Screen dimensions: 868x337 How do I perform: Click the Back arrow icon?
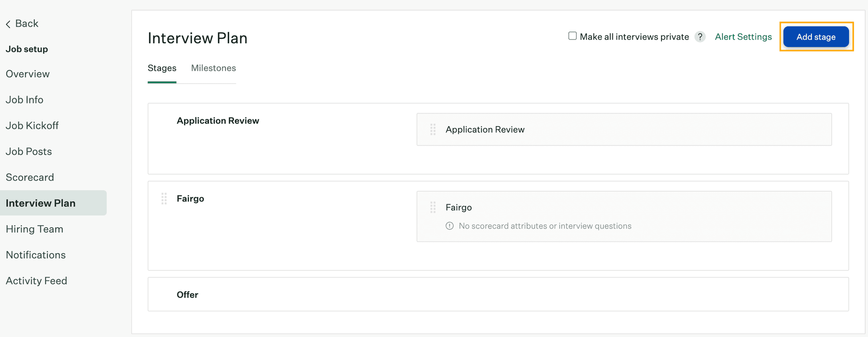coord(8,24)
